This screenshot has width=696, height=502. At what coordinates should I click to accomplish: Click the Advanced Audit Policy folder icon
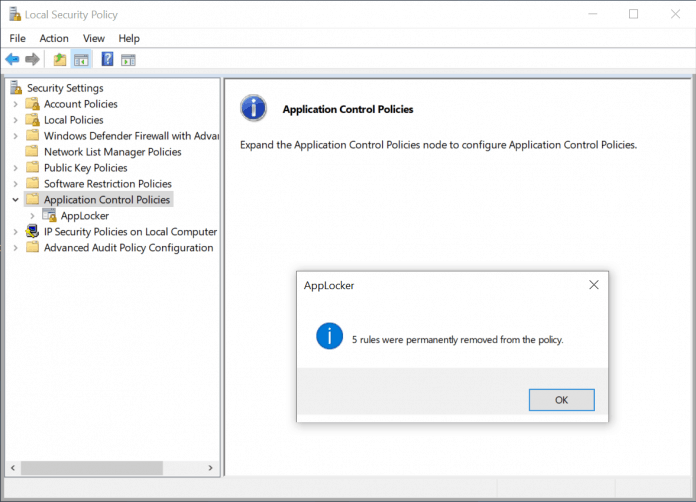pyautogui.click(x=32, y=247)
